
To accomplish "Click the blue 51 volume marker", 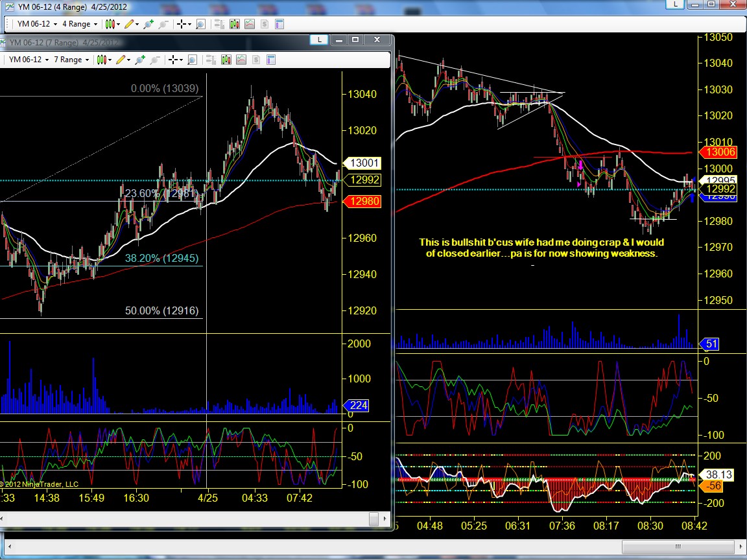I will pos(708,344).
